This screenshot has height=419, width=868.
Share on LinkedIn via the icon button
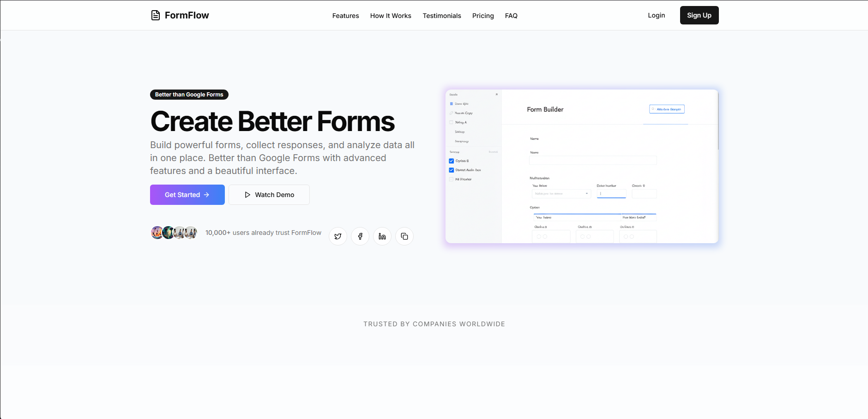point(382,236)
